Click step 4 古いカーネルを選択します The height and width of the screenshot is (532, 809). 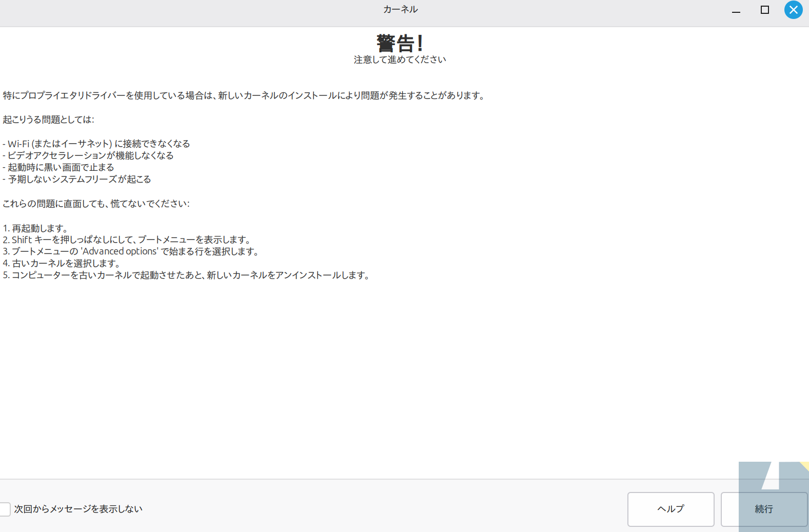[x=62, y=263]
